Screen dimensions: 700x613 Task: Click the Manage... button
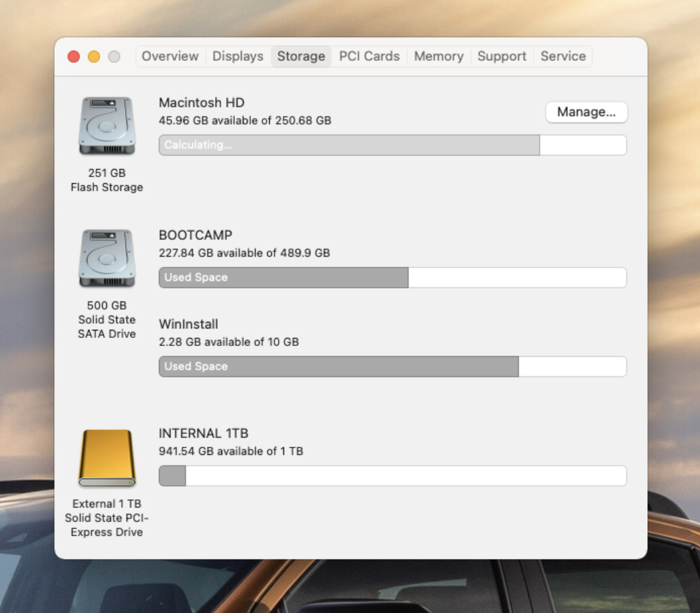click(x=586, y=112)
